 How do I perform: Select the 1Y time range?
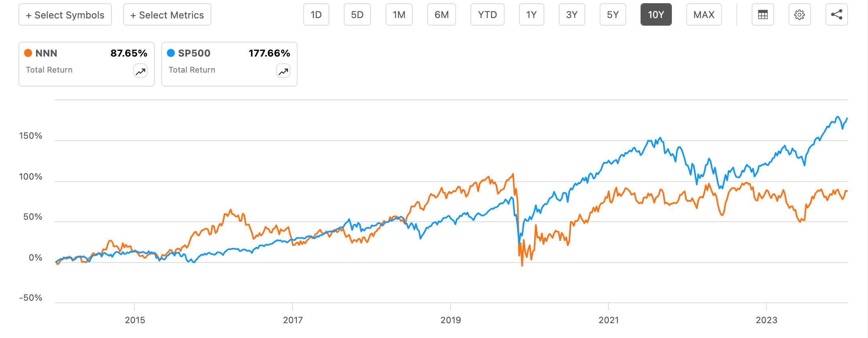(531, 14)
